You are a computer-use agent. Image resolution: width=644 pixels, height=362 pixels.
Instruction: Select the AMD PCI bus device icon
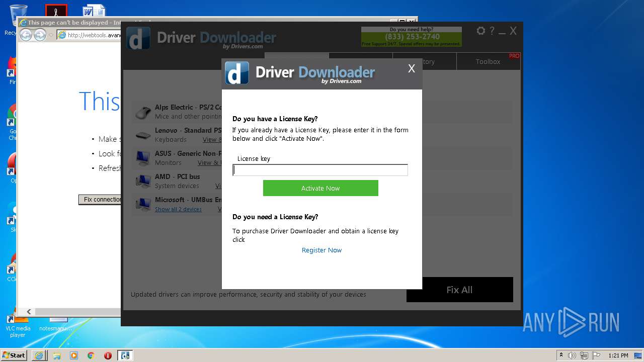[143, 181]
